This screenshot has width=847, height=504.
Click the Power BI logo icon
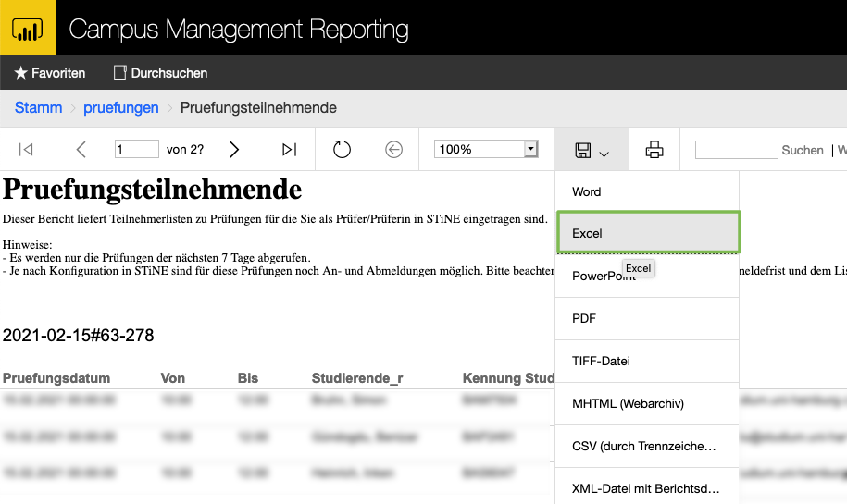tap(28, 28)
